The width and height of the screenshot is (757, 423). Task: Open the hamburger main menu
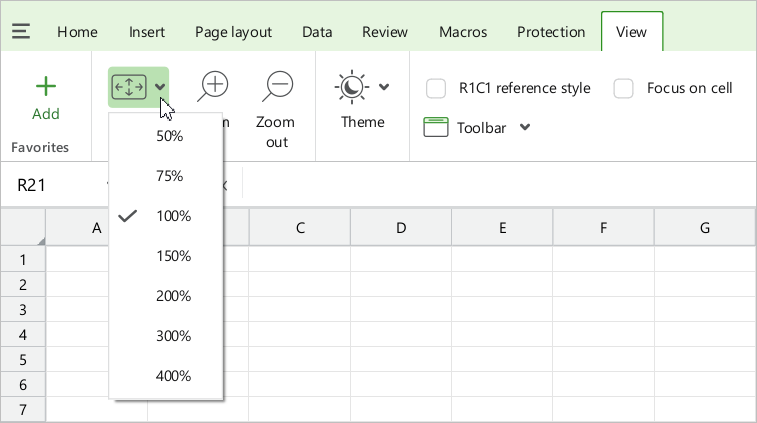click(x=21, y=31)
